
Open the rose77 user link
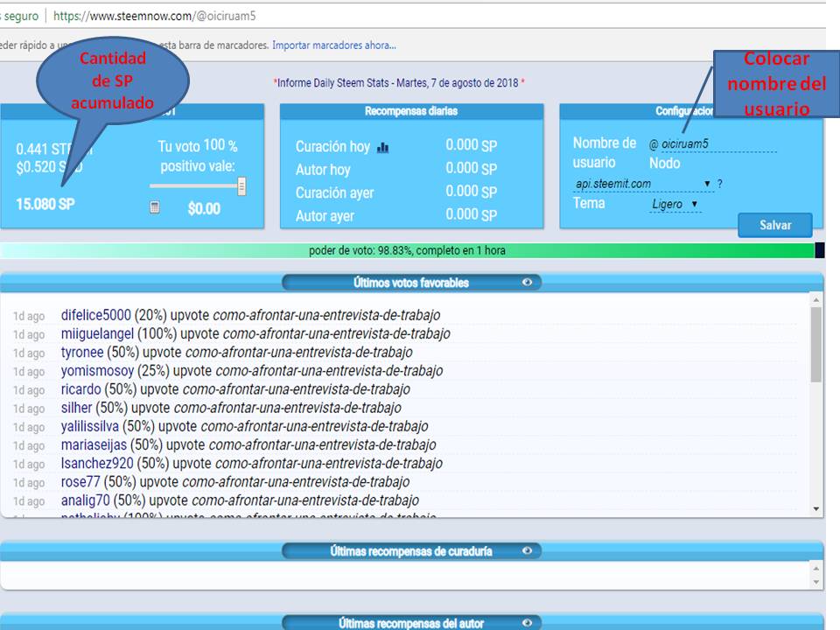tap(80, 481)
